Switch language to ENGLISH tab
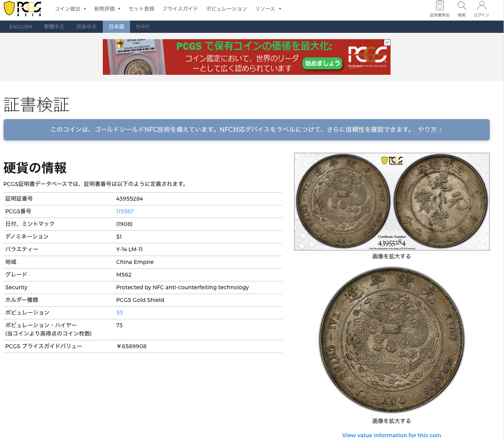The width and height of the screenshot is (504, 444). click(x=21, y=27)
